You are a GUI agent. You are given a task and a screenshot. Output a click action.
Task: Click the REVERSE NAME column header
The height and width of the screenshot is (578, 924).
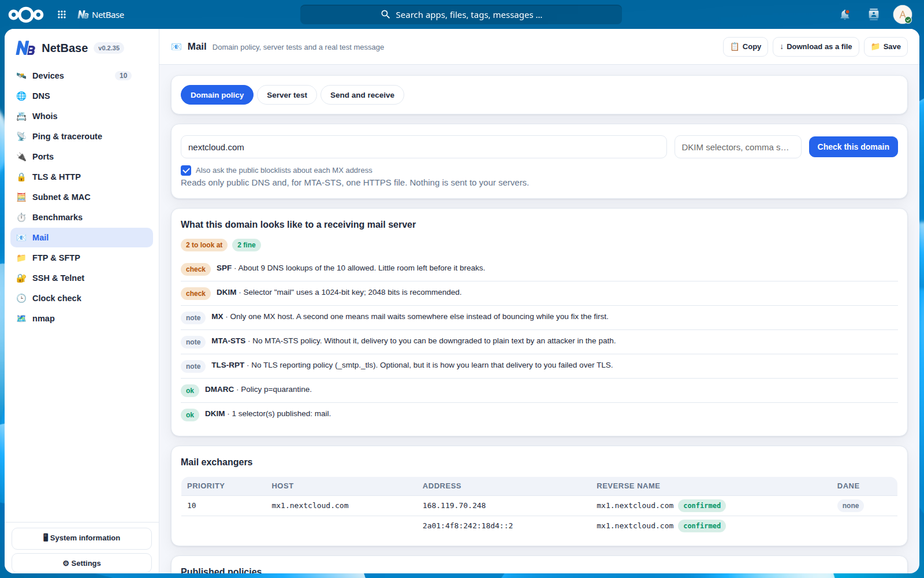pos(628,486)
